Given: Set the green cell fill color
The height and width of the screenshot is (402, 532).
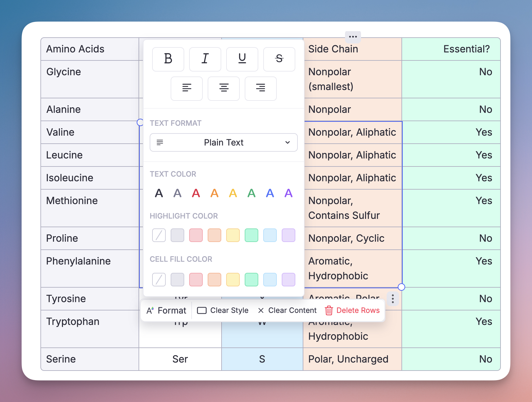Looking at the screenshot, I should 251,280.
